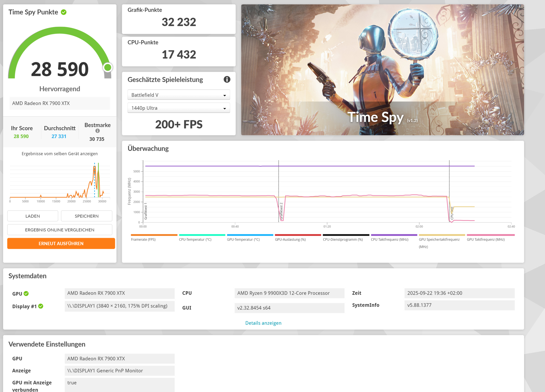Viewport: 545px width, 392px height.
Task: Click ERGEBNIS ONLINE VERGLEICHEN button
Action: click(x=60, y=230)
